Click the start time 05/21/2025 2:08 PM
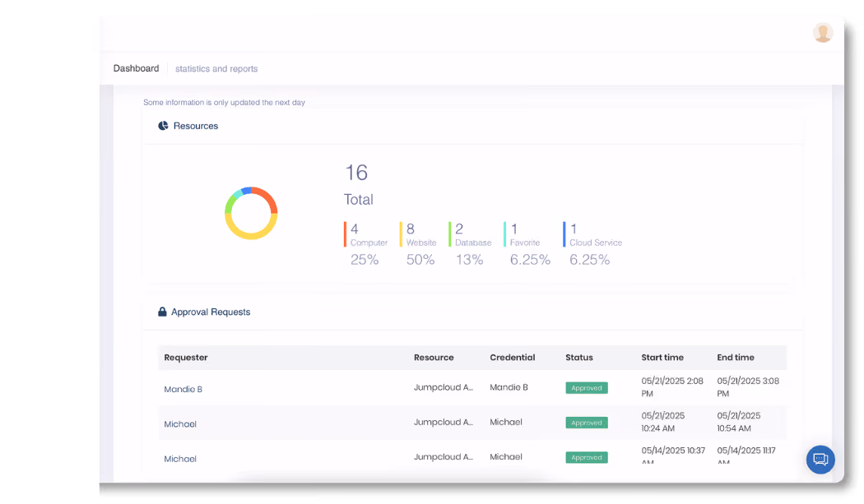Screen dimensions: 864x504 pyautogui.click(x=672, y=387)
